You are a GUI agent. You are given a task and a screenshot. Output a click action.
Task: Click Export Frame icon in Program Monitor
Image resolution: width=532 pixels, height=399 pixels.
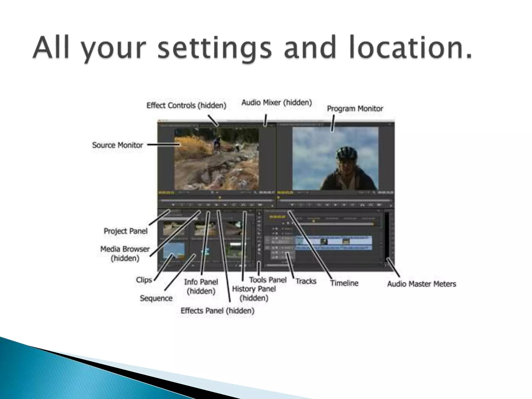[x=379, y=205]
